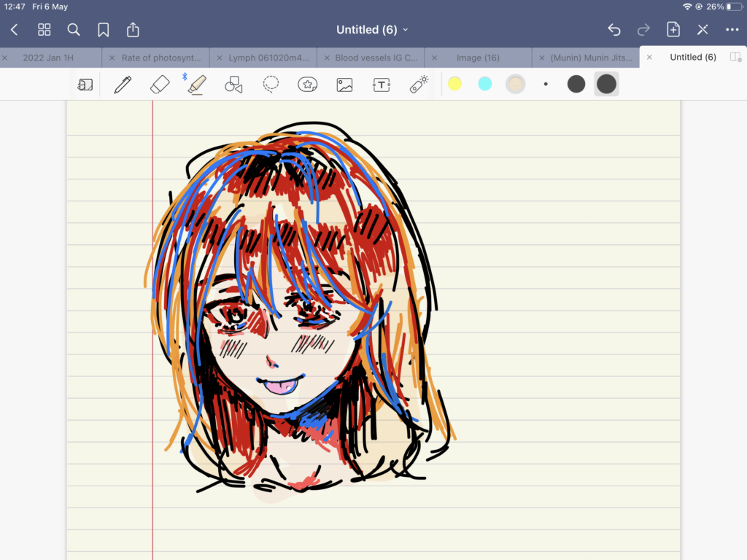Switch to the Blood vessels IG tab

[x=376, y=58]
